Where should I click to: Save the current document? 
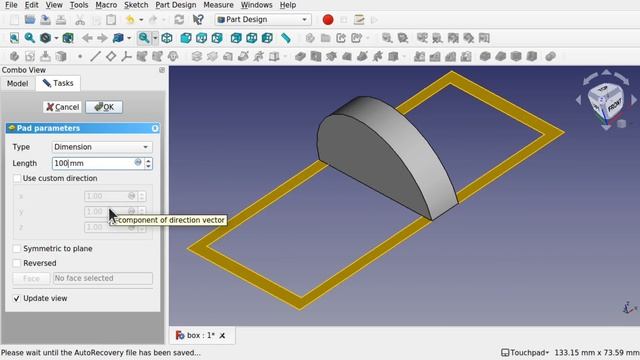(x=45, y=20)
